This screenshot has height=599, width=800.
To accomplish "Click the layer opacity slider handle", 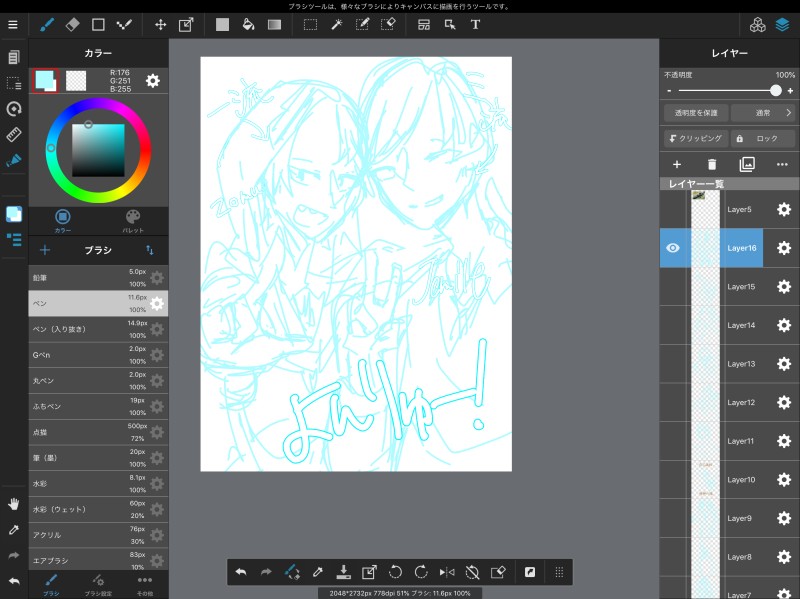I will [776, 91].
